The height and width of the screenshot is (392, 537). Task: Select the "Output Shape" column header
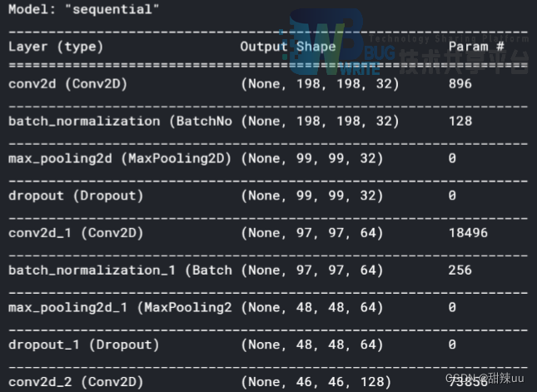pos(288,47)
